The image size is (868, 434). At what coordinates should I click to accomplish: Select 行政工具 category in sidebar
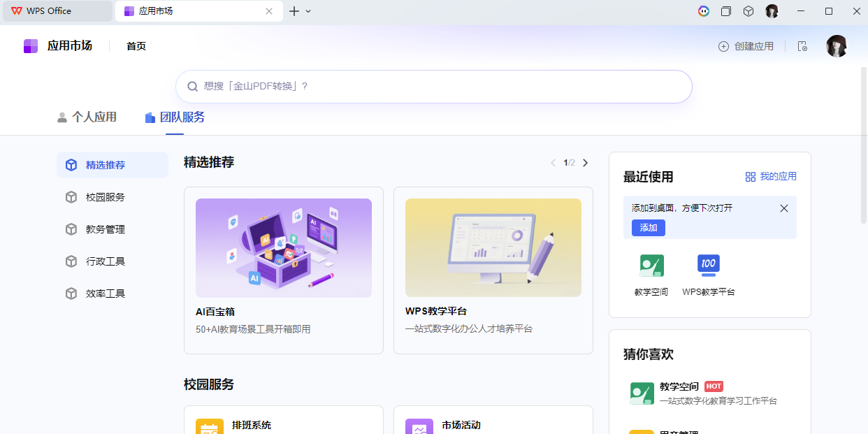(113, 261)
